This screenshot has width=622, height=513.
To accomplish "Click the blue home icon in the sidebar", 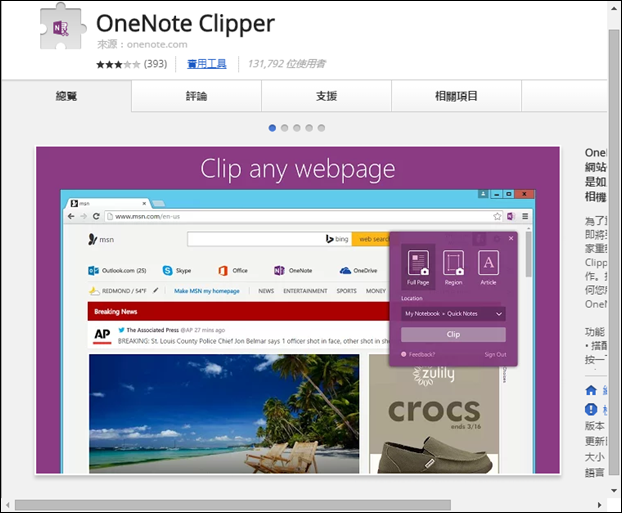I will click(591, 390).
